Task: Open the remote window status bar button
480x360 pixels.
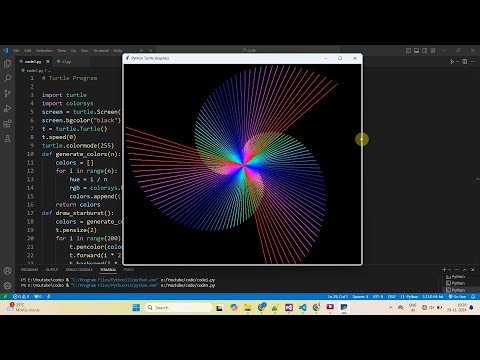Action: pyautogui.click(x=5, y=296)
